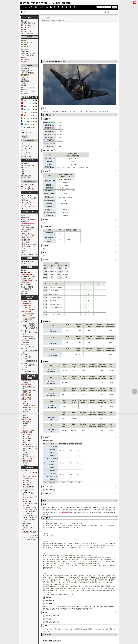The image size is (138, 644).
Task: Click the pencil edit icon beside 概要 heading
Action: point(47,108)
